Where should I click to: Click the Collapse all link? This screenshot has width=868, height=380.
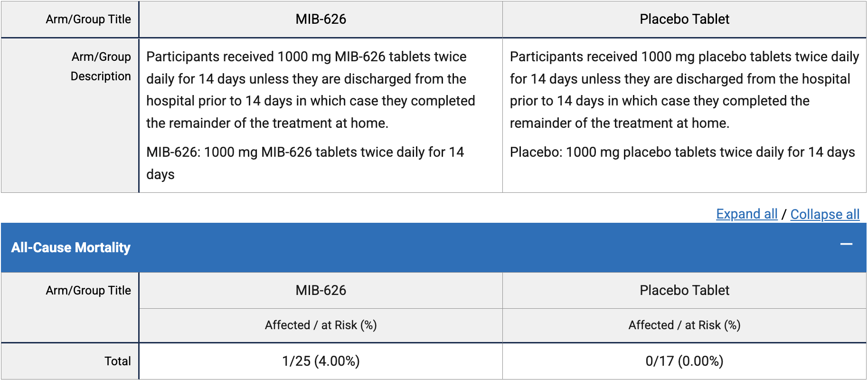tap(825, 214)
